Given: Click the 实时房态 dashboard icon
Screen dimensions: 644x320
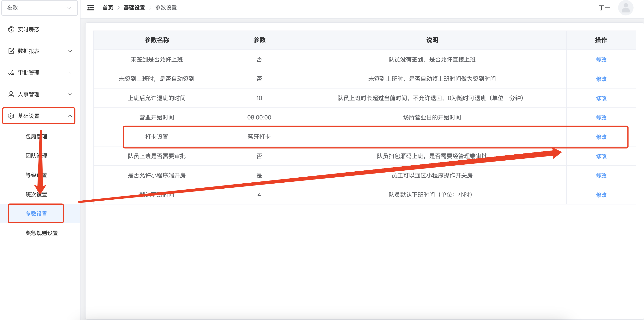Looking at the screenshot, I should tap(11, 29).
